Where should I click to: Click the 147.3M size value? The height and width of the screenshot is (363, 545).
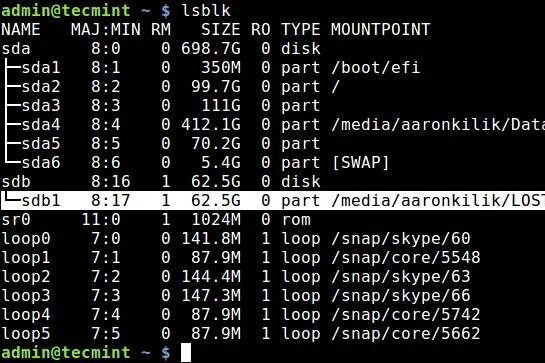(211, 296)
